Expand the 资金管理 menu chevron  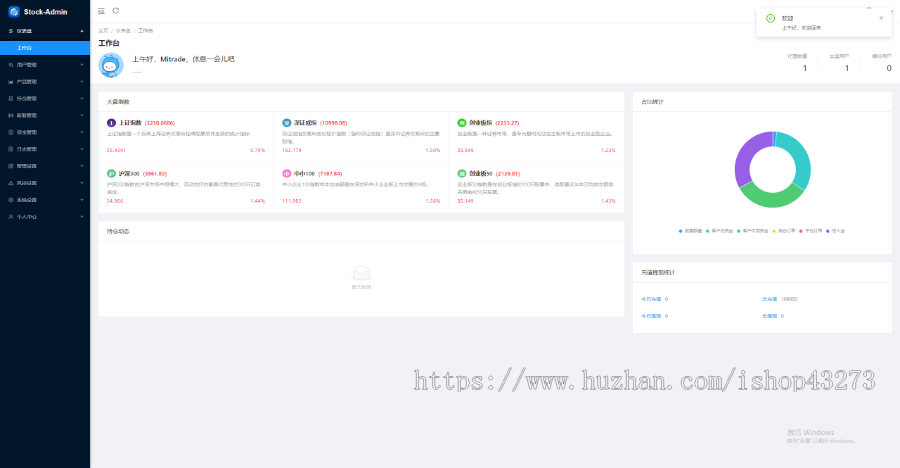point(82,132)
